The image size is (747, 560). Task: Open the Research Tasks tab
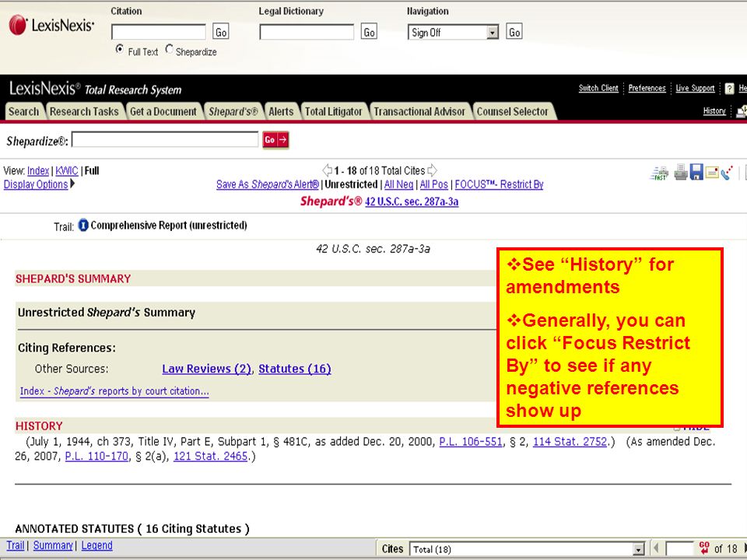(x=84, y=111)
